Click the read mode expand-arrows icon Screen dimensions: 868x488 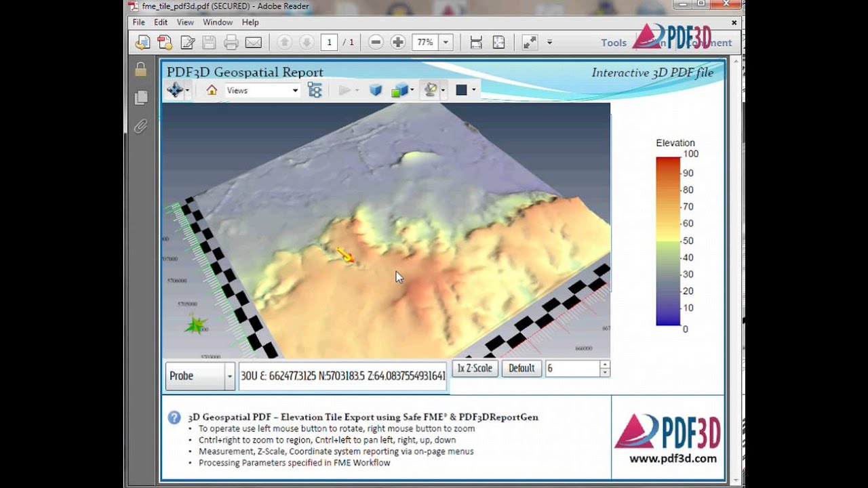[530, 43]
